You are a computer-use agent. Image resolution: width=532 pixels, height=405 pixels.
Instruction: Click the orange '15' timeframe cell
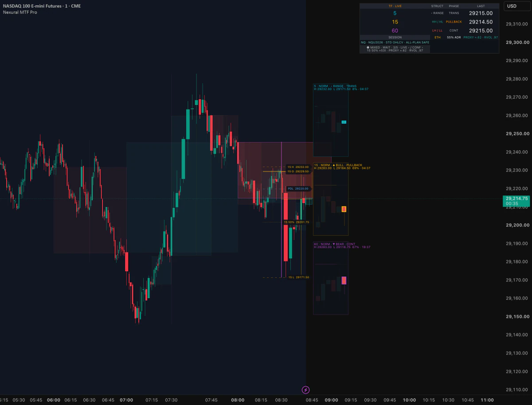click(x=395, y=22)
